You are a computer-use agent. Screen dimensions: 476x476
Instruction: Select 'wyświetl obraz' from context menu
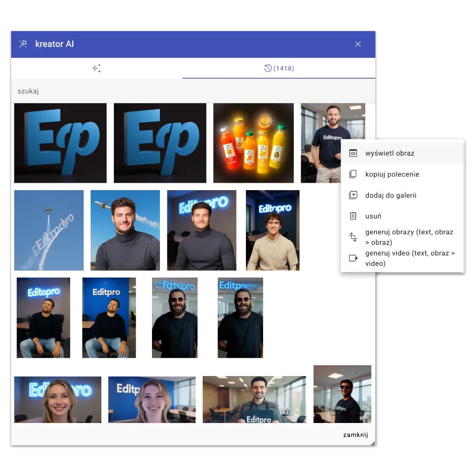click(390, 153)
